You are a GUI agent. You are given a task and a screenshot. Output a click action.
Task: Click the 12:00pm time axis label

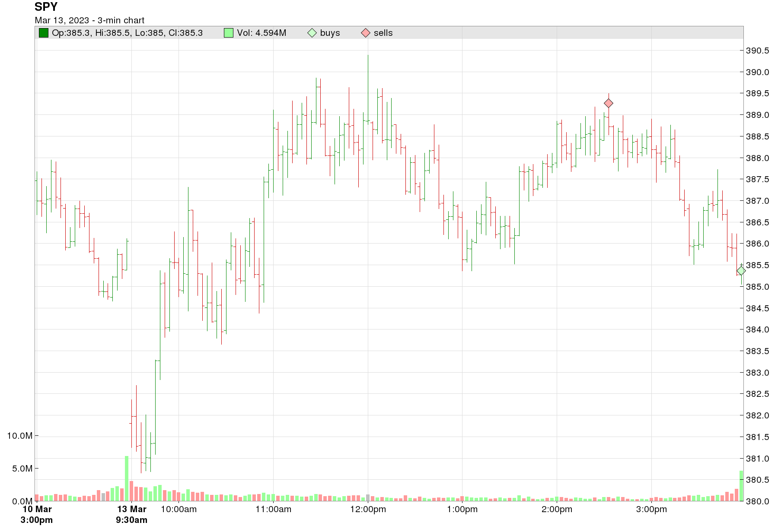(368, 509)
